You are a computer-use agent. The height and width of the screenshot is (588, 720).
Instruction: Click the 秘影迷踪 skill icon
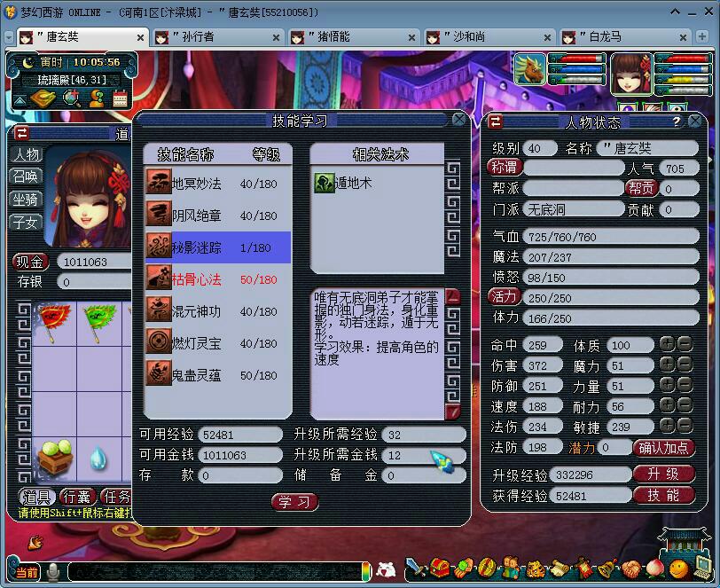tap(159, 247)
